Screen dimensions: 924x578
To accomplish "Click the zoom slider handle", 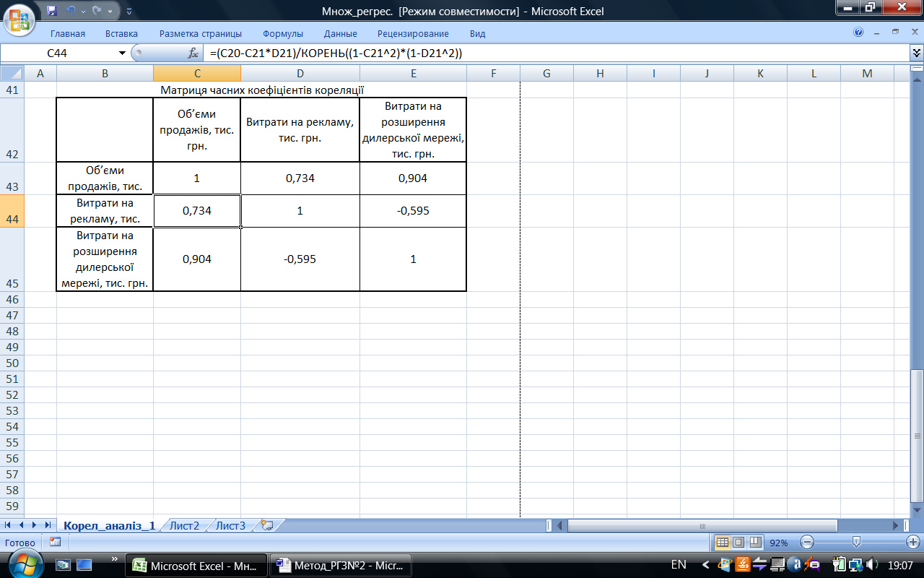I will tap(856, 542).
